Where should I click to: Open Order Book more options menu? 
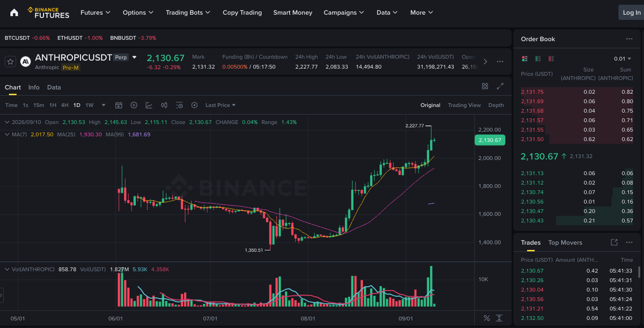pos(629,39)
